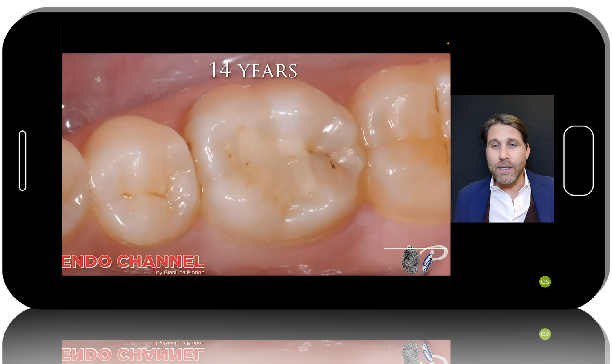Click the premolar left of the molar
The width and height of the screenshot is (612, 364).
(141, 179)
